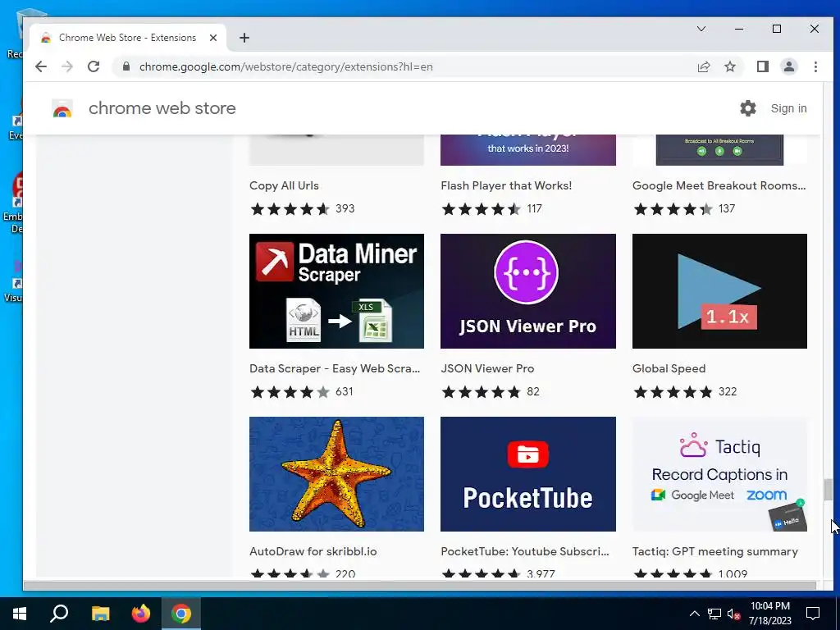Click Copy All Urls title

point(284,185)
